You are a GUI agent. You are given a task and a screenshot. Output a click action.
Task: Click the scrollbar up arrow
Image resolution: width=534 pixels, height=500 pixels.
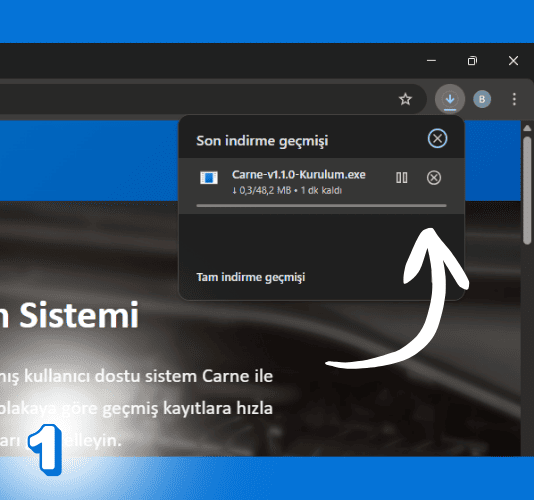(x=527, y=128)
